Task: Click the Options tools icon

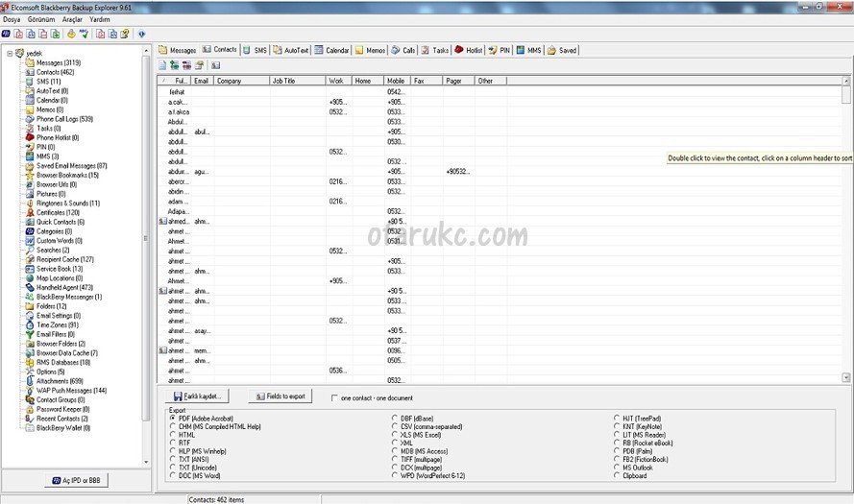Action: (x=30, y=372)
